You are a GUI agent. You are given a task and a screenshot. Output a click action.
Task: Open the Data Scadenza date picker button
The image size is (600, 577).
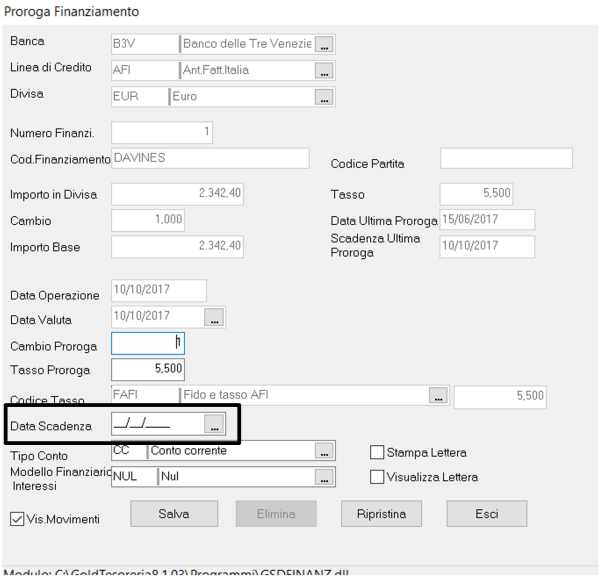click(x=214, y=425)
